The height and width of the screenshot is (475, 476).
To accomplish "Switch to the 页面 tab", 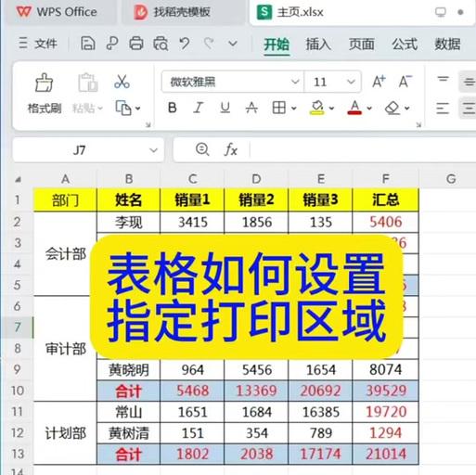I will (362, 45).
